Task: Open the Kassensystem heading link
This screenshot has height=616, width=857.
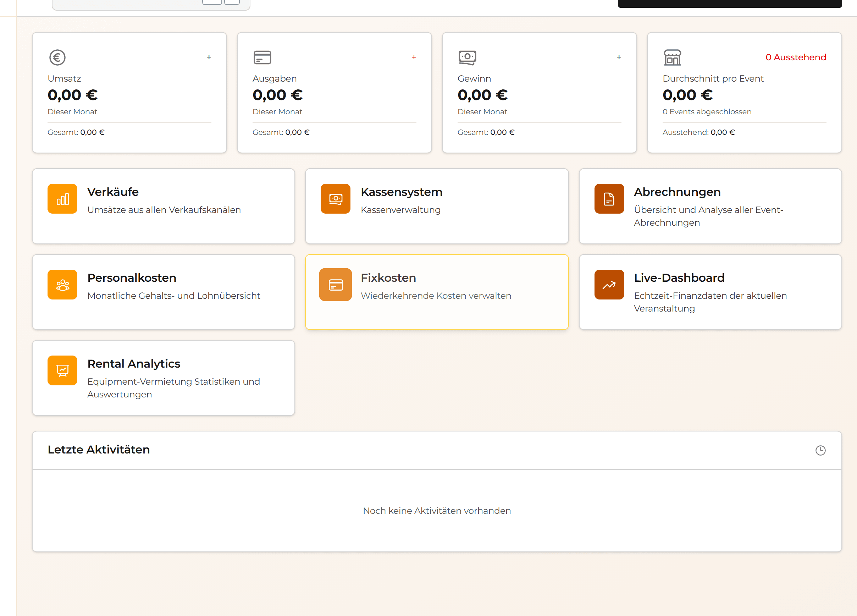Action: tap(401, 192)
